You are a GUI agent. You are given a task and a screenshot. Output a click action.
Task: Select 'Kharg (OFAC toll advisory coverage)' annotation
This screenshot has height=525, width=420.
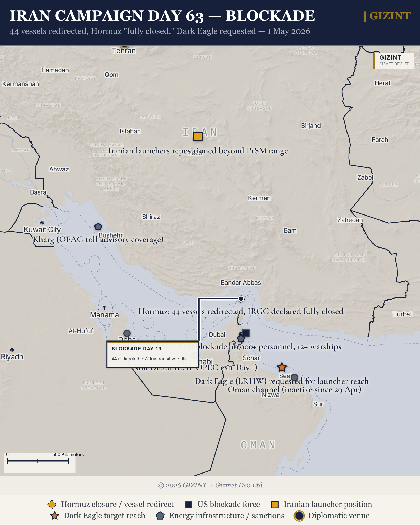(98, 239)
